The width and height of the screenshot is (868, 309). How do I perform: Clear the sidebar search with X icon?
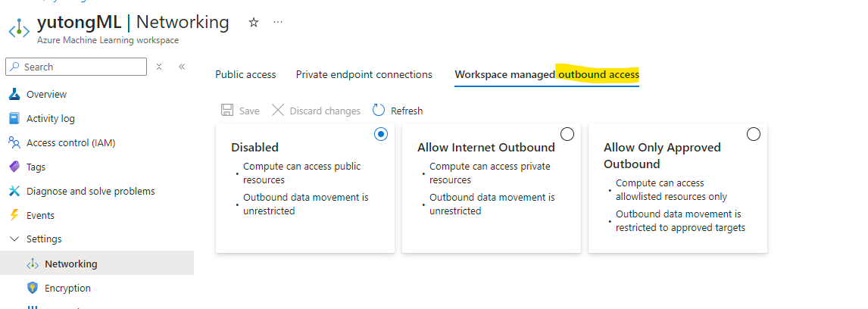(159, 67)
